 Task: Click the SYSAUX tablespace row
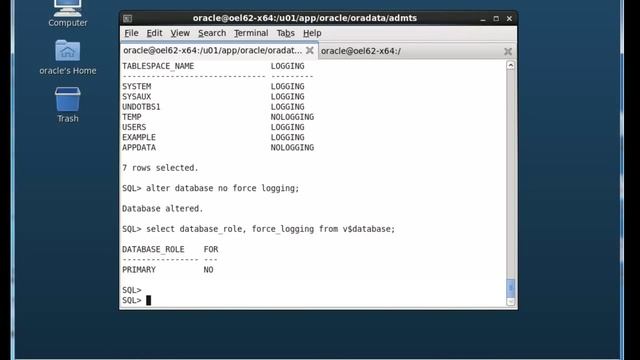213,97
